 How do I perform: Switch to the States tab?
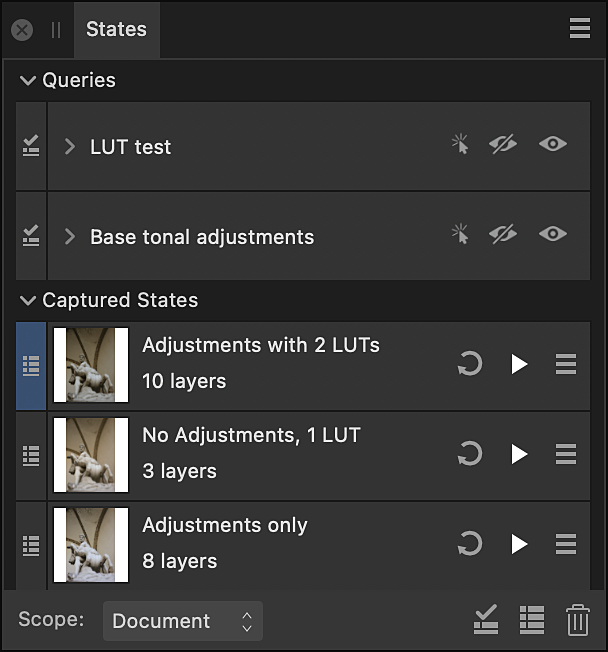(116, 29)
